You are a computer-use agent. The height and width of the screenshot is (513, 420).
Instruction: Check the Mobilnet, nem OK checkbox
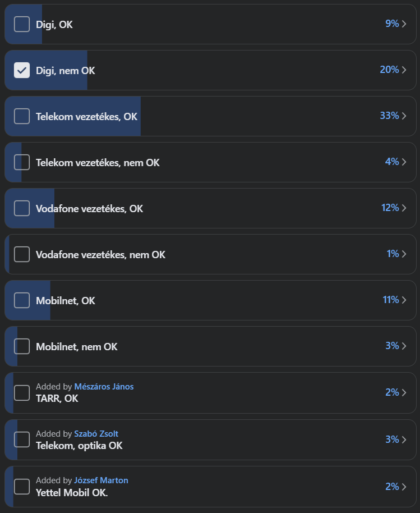tap(22, 346)
